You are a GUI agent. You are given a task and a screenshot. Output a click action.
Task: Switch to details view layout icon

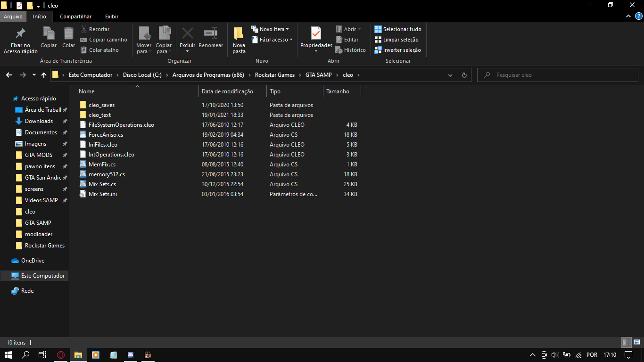pos(627,343)
